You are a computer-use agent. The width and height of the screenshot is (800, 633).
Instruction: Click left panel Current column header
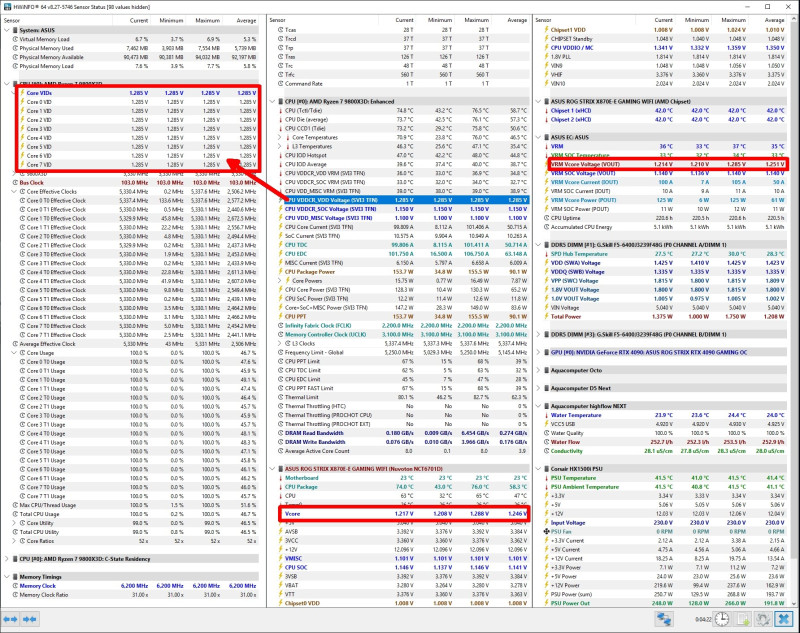[132, 20]
